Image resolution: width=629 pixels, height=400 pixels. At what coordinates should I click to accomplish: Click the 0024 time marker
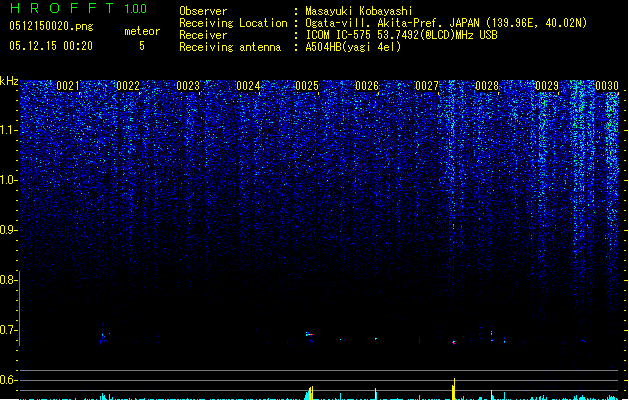coord(248,86)
